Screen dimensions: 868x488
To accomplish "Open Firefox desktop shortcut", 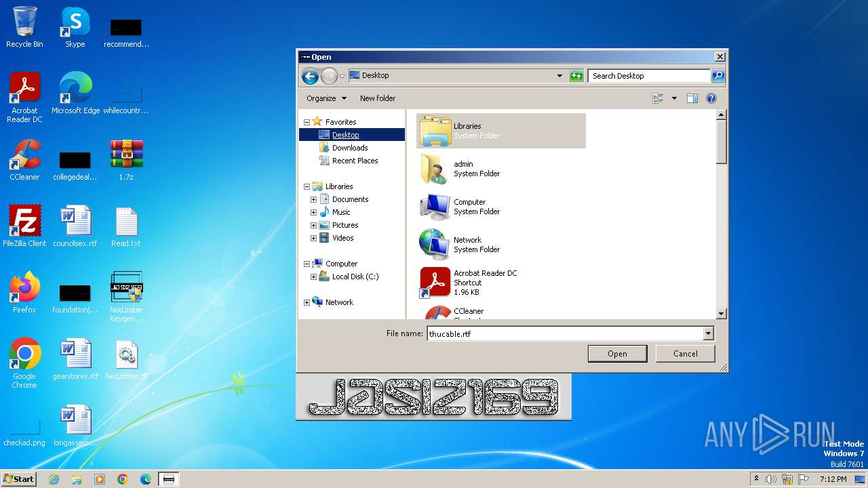I will click(x=24, y=292).
